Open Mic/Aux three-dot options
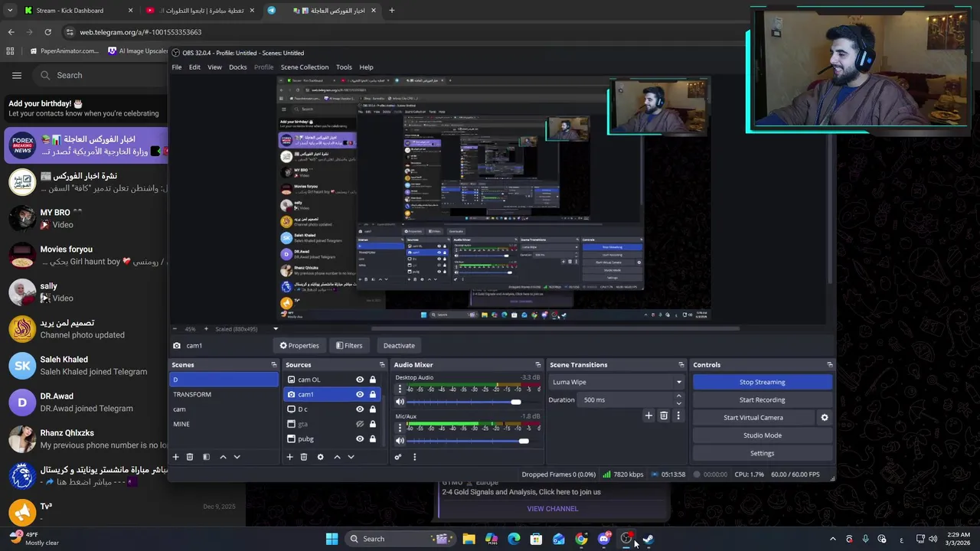Screen dimensions: 980x551 coord(400,428)
